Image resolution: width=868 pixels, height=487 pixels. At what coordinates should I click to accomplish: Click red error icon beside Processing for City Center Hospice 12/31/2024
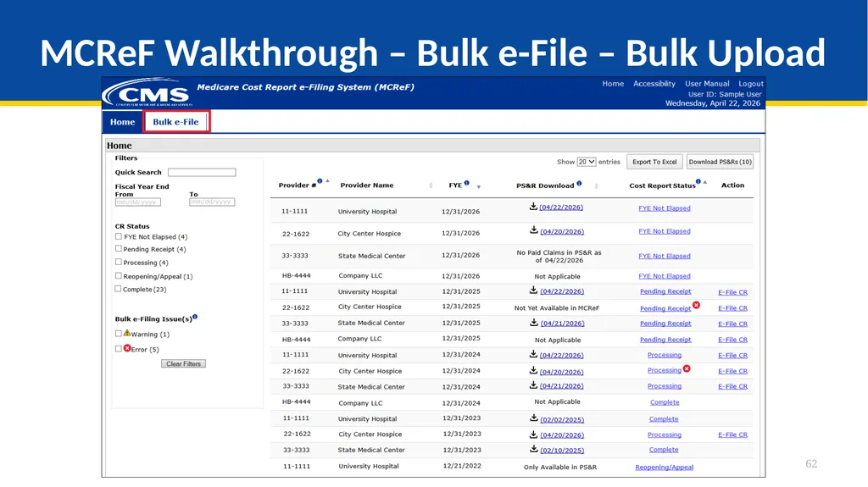(x=687, y=368)
